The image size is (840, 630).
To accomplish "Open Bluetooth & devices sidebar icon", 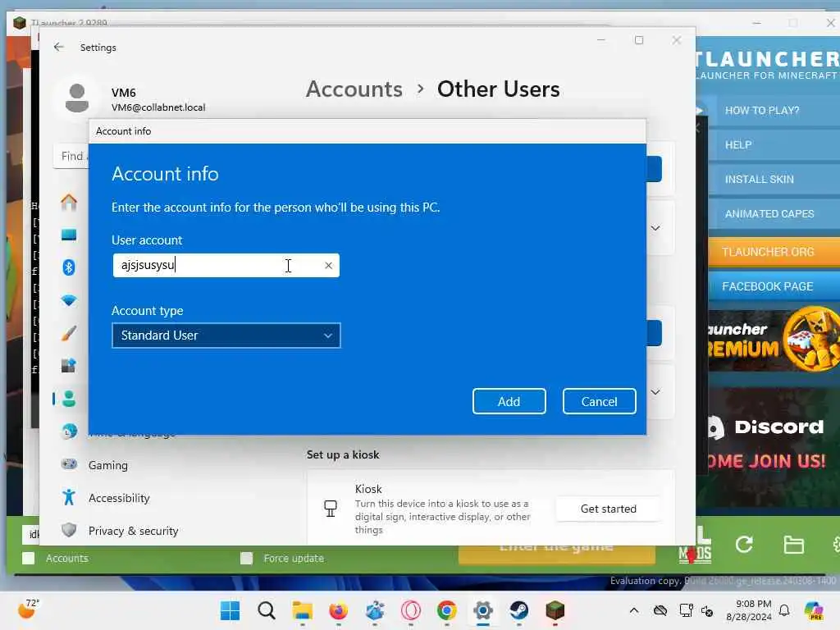I will (69, 267).
